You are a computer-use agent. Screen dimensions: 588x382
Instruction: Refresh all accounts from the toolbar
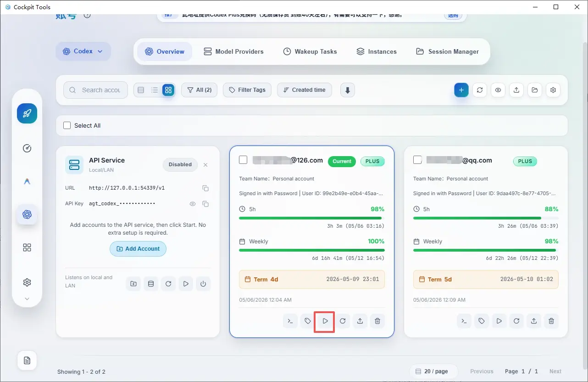tap(480, 90)
